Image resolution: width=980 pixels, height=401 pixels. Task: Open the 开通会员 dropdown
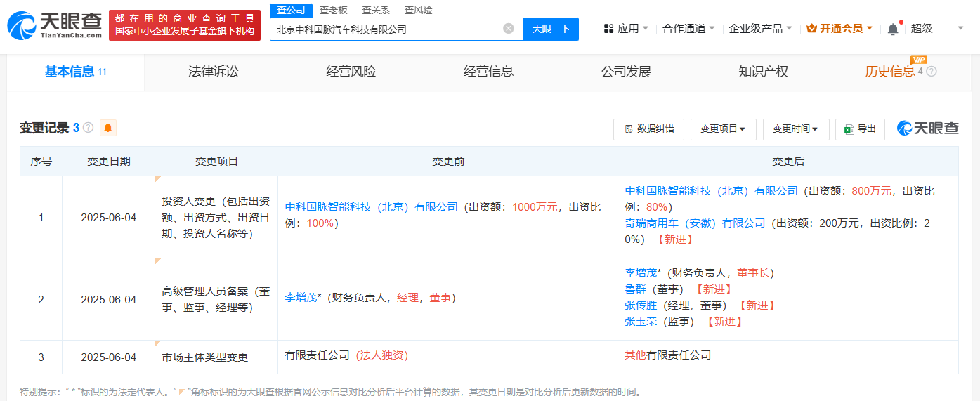point(839,29)
